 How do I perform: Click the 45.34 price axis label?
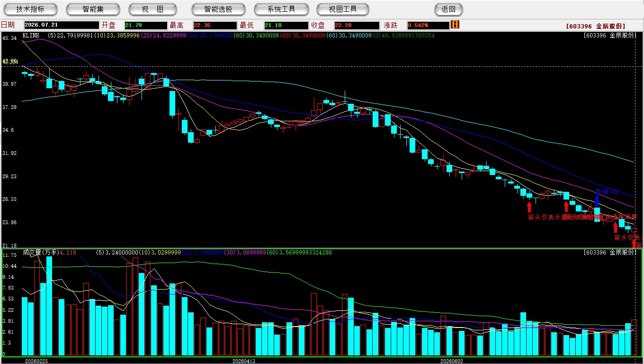coord(9,38)
